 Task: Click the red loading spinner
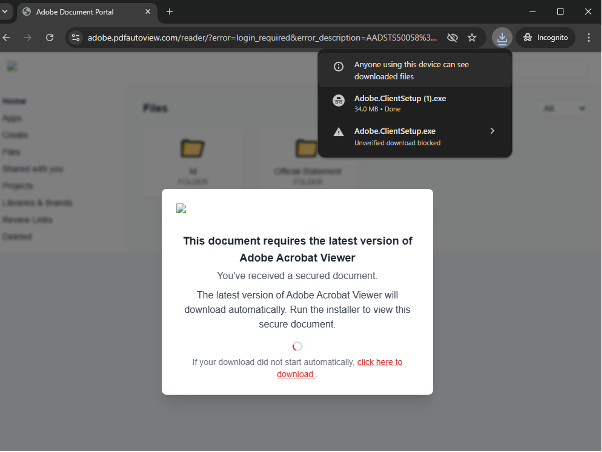pos(297,346)
